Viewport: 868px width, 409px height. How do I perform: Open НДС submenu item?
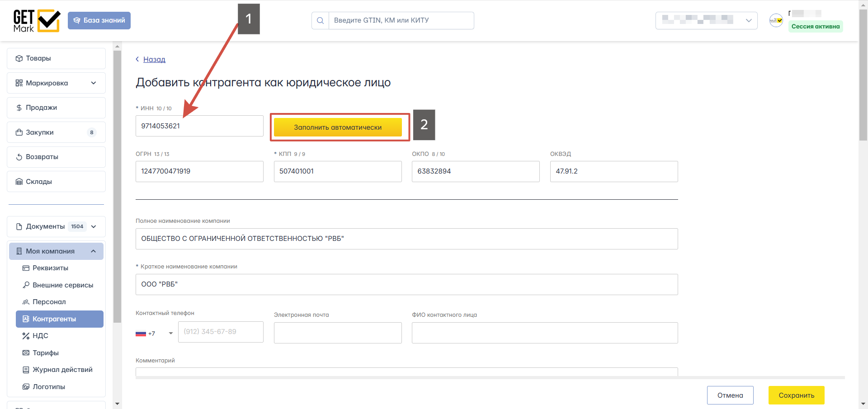click(60, 336)
